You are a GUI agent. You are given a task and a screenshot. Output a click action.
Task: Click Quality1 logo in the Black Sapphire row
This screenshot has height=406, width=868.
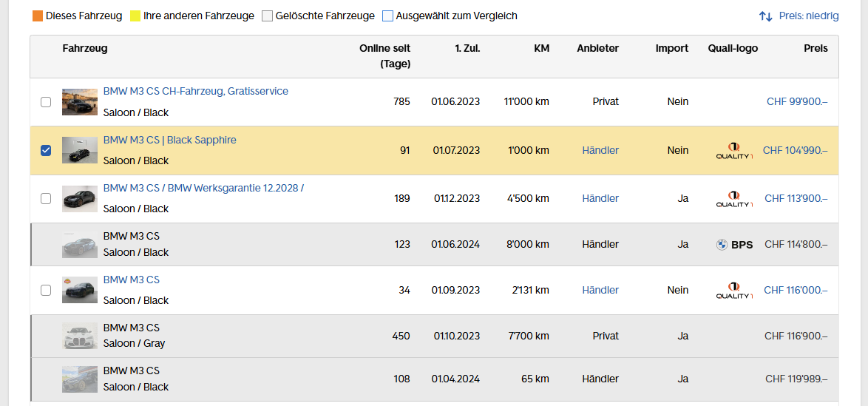[734, 150]
